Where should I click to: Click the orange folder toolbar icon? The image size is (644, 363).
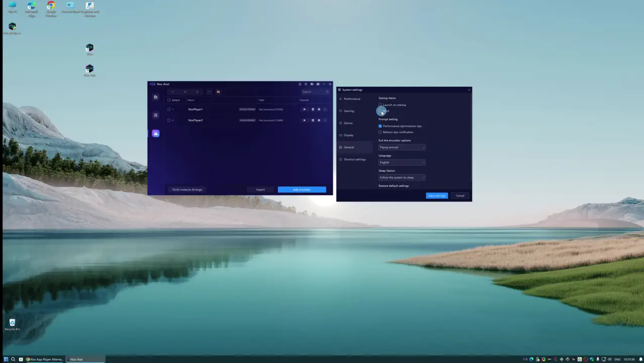[218, 92]
